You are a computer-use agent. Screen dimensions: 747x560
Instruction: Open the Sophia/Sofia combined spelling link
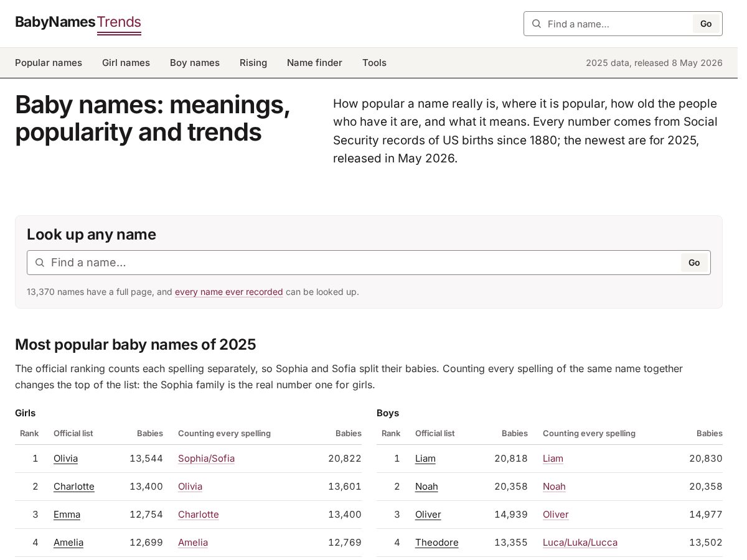click(206, 459)
